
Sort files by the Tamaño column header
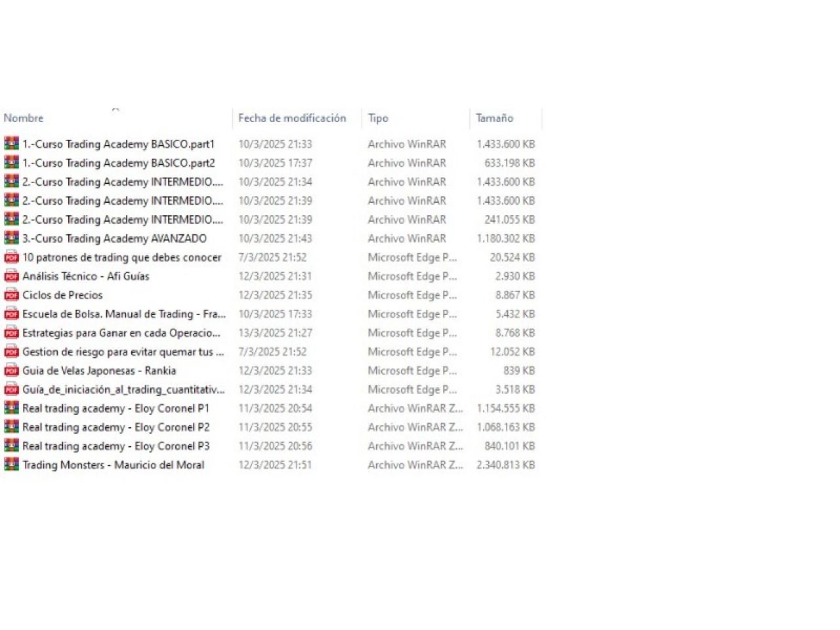click(495, 118)
